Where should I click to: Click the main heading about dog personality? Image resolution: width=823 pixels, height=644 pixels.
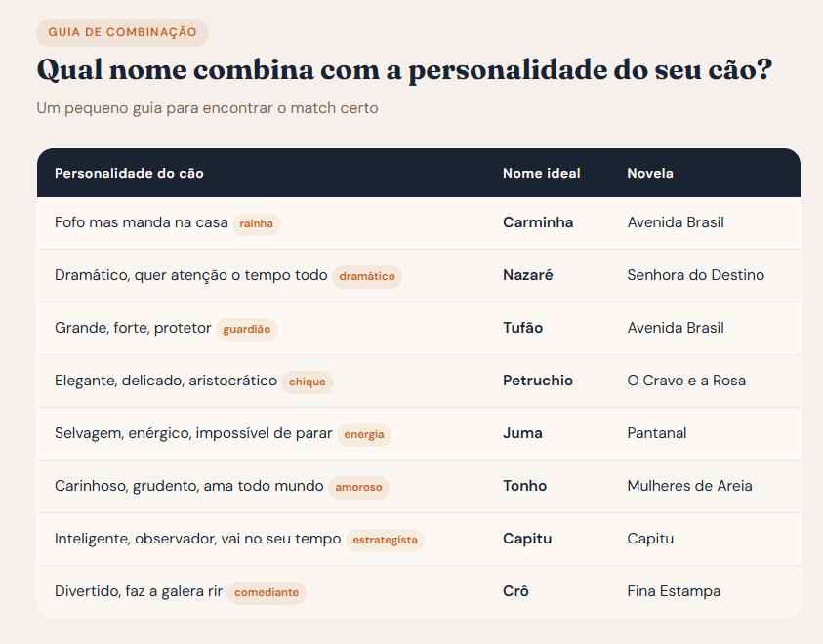(x=405, y=71)
